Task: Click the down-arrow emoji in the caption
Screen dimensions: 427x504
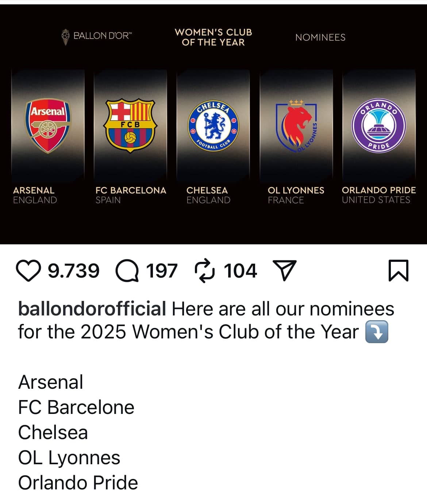Action: [377, 332]
